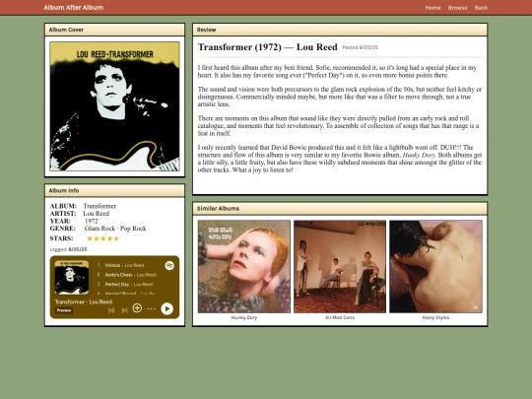
Task: Click the genre value Glam Rock · Pop Rock
Action: pyautogui.click(x=115, y=229)
